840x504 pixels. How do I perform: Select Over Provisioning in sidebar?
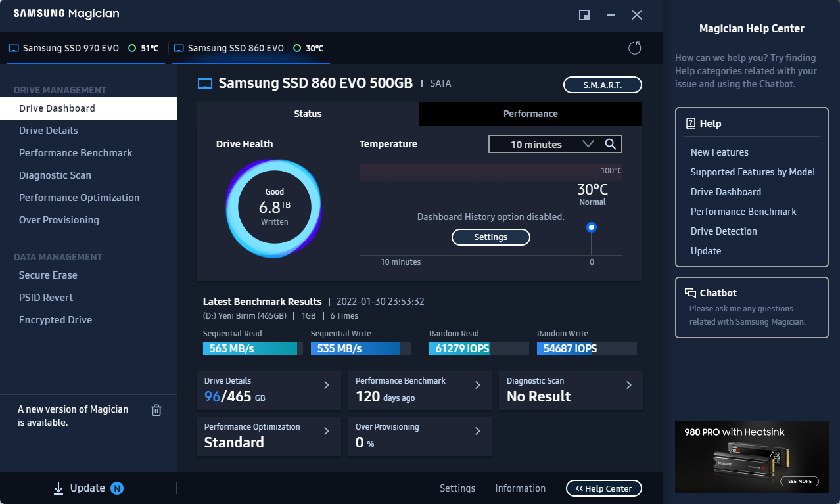(88, 220)
